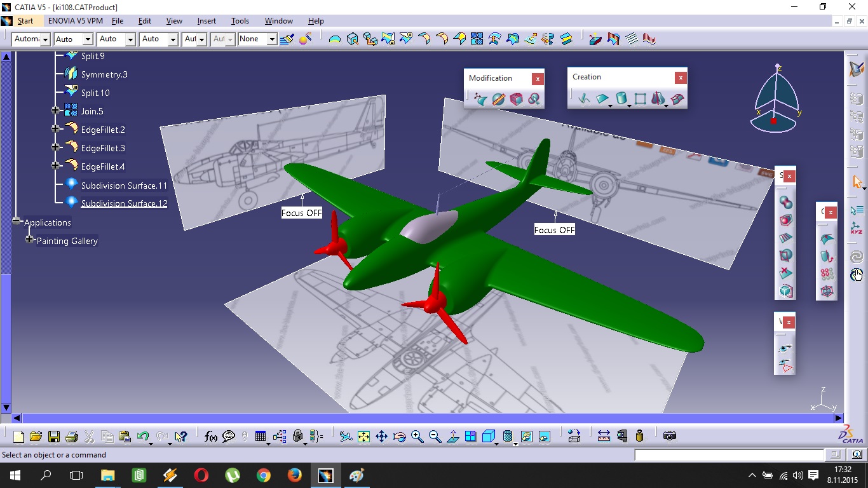Toggle the Focus OFF label on front blueprint
The image size is (868, 488).
(555, 230)
